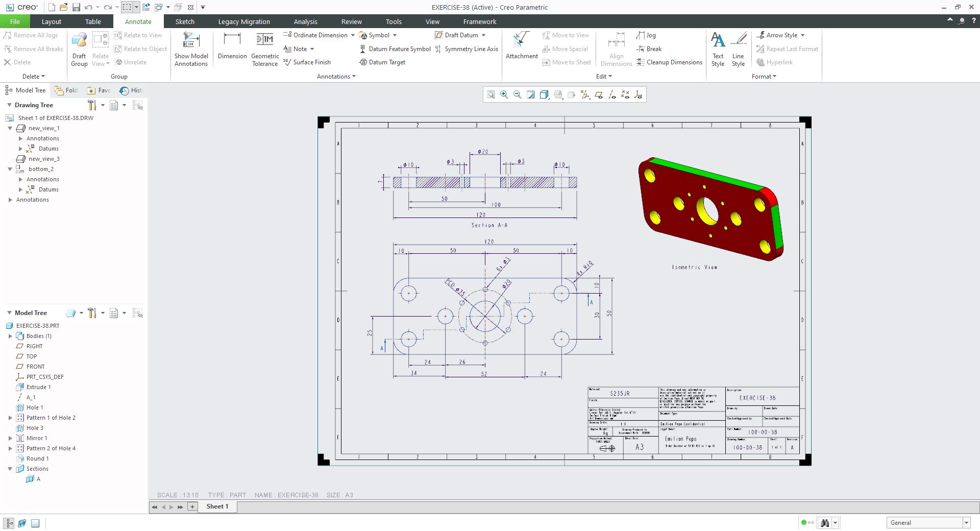The height and width of the screenshot is (531, 980).
Task: Open the Arrow Style dropdown
Action: coord(802,35)
